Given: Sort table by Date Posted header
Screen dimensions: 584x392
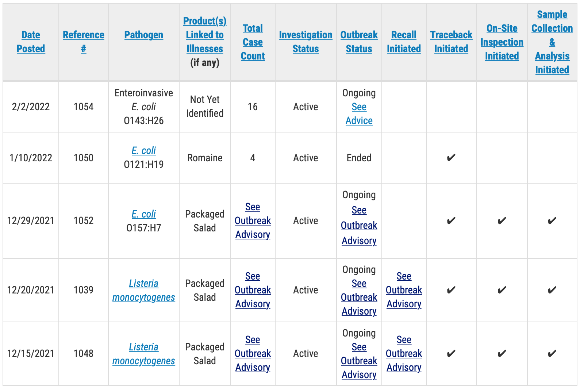Looking at the screenshot, I should pyautogui.click(x=31, y=42).
